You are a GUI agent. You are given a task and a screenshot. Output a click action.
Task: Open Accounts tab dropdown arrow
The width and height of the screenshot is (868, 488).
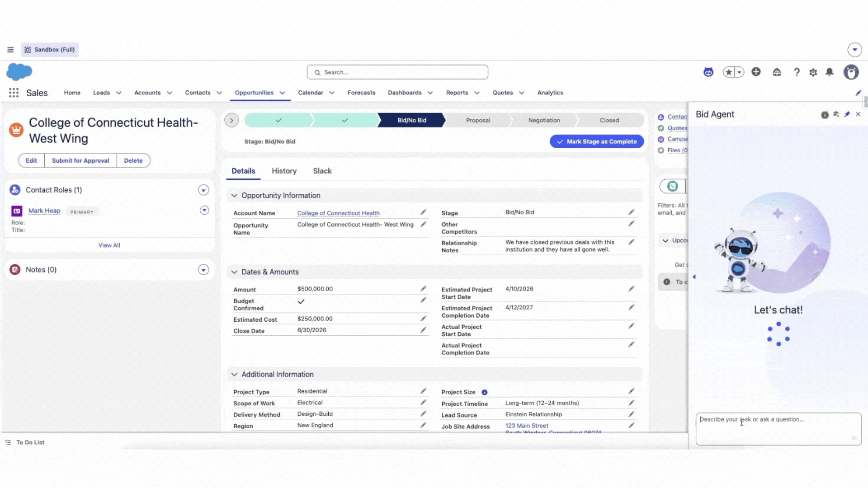[x=170, y=93]
